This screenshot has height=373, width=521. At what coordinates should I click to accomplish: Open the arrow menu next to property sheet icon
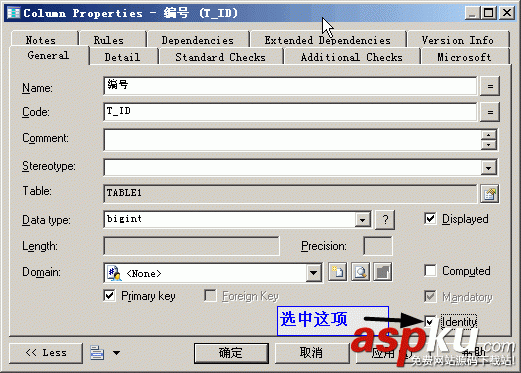116,353
